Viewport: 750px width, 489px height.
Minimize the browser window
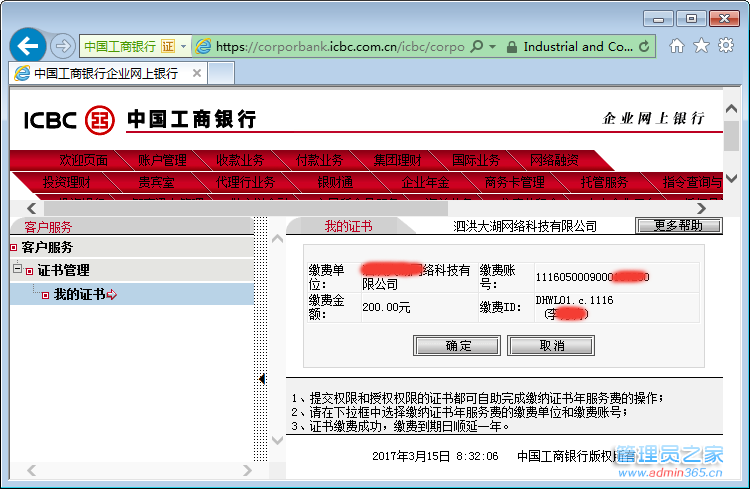click(x=659, y=19)
